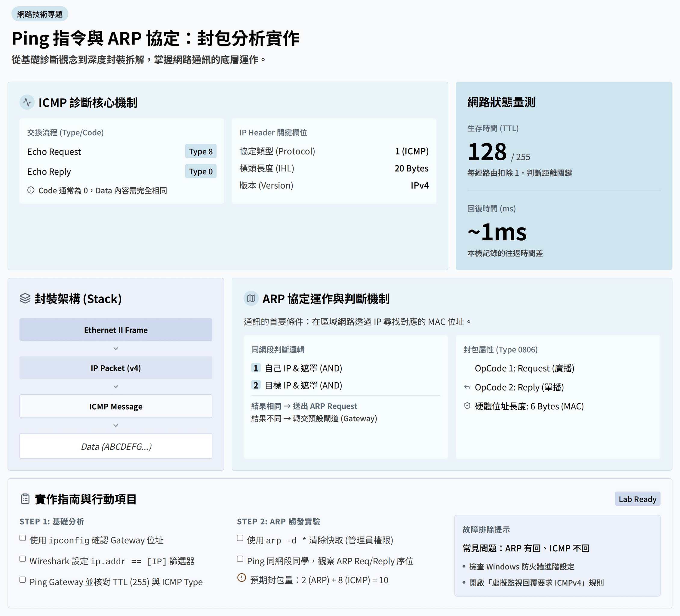Check the Ping 同網段同學 checkbox

(240, 559)
